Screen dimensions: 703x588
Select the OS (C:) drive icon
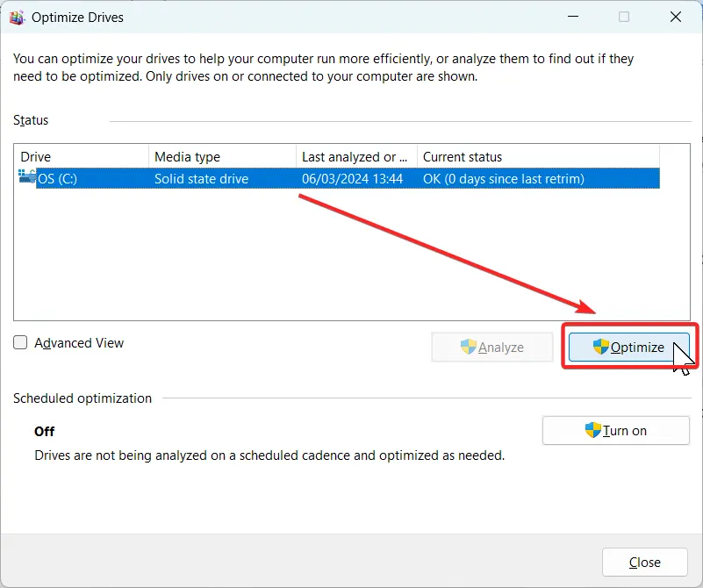pos(27,176)
